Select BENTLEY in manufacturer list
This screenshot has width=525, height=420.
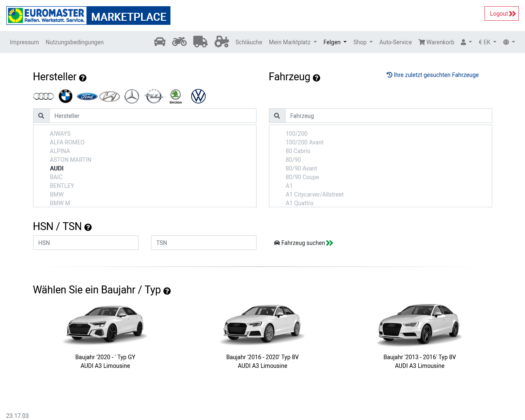click(x=62, y=186)
